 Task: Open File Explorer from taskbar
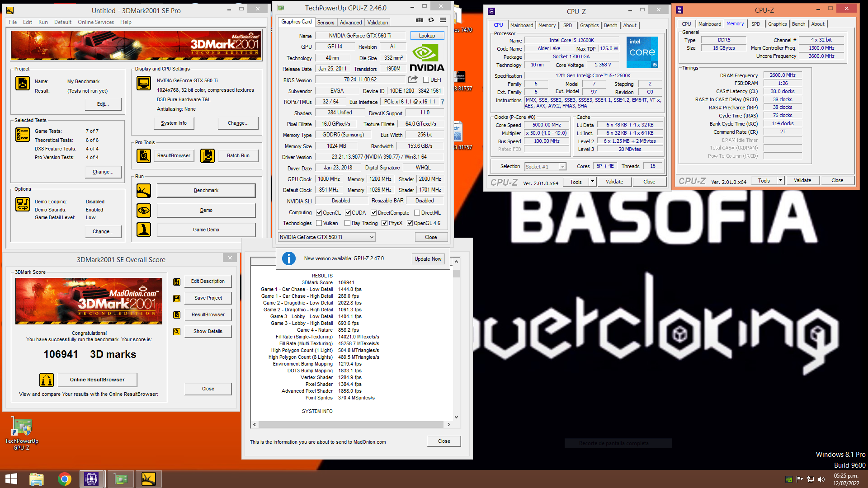pos(37,479)
